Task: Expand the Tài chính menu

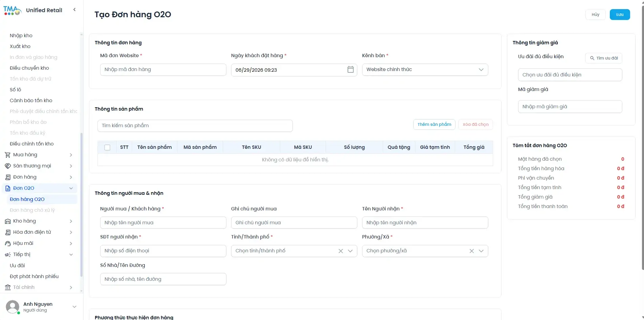Action: (x=71, y=288)
